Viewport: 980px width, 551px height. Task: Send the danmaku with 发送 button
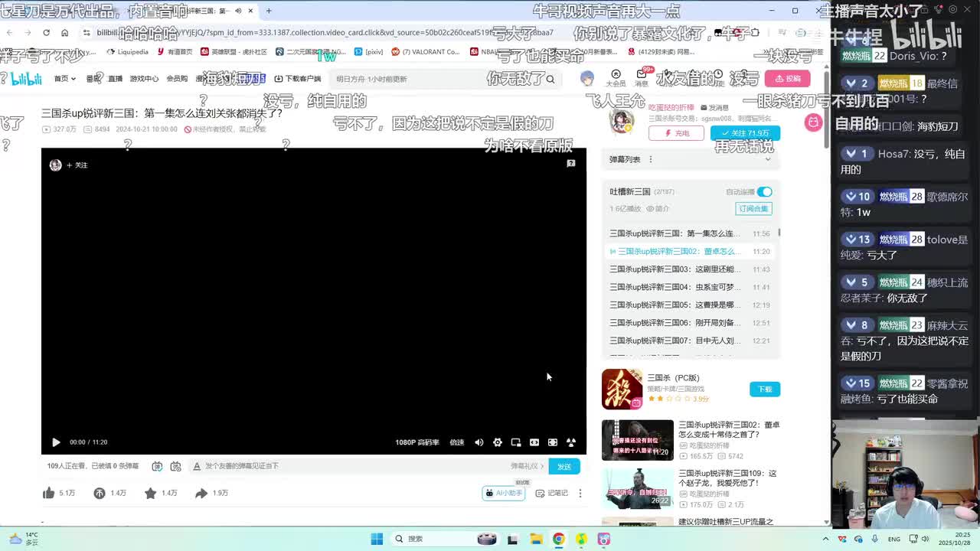point(564,466)
